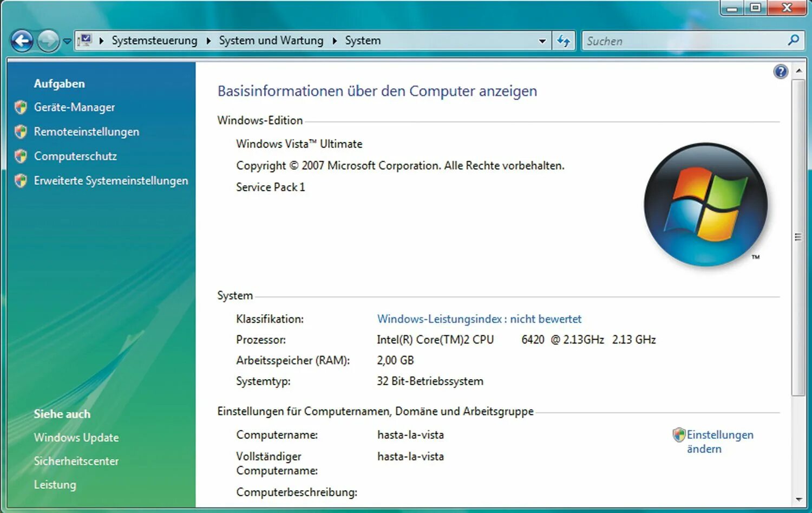Click the Klassifikation: label
The height and width of the screenshot is (513, 812).
(x=270, y=319)
